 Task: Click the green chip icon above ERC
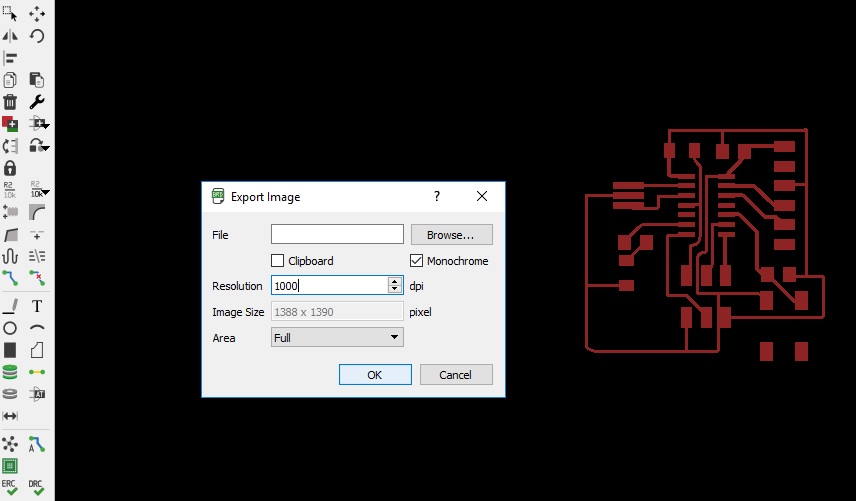(10, 466)
